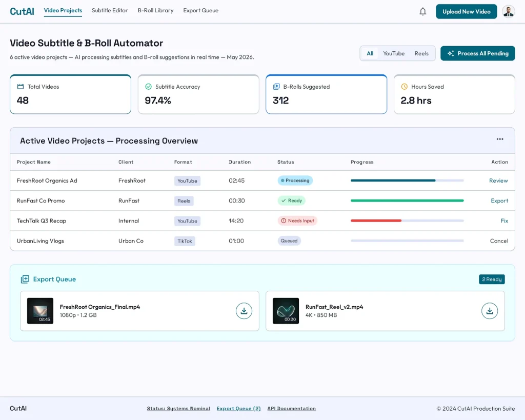Click the Processing status badge
The height and width of the screenshot is (420, 525).
[x=295, y=181]
